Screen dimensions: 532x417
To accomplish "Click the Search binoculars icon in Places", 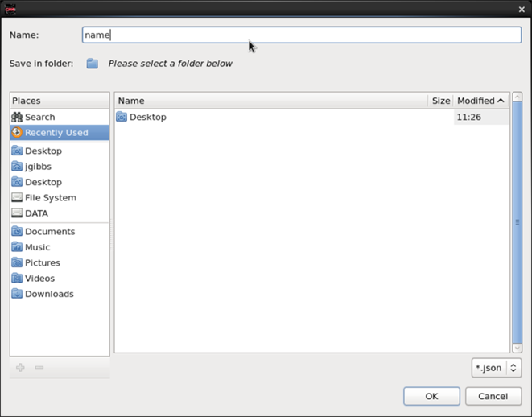I will [17, 117].
